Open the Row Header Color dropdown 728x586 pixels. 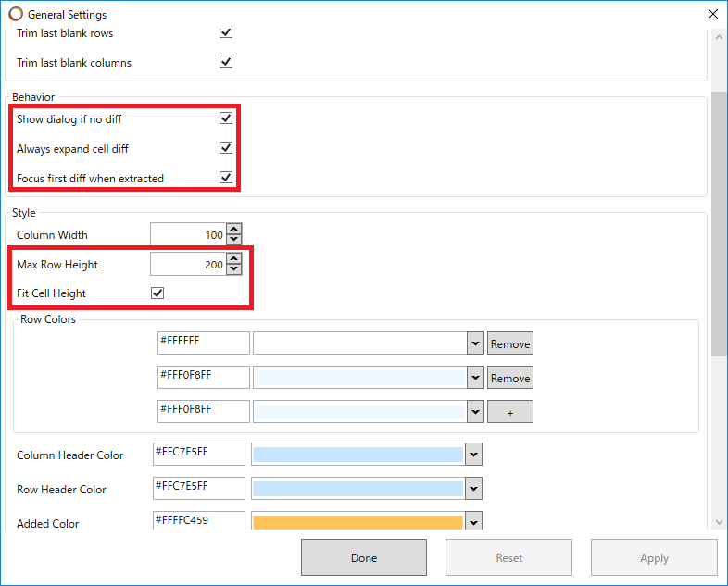tap(473, 489)
